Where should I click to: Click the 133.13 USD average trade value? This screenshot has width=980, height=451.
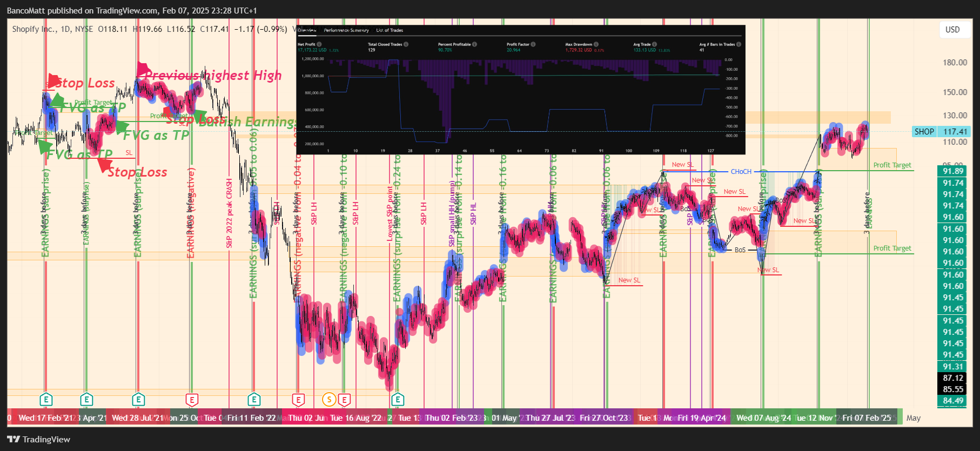point(645,50)
